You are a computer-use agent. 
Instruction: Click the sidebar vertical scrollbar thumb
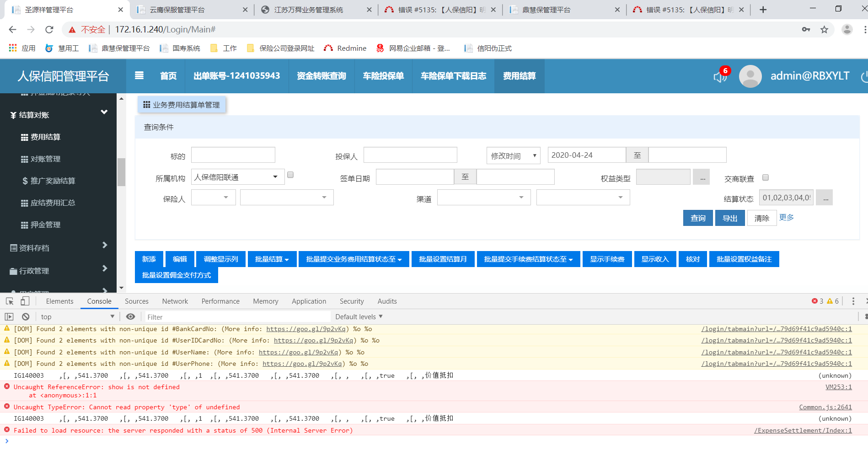pos(121,172)
